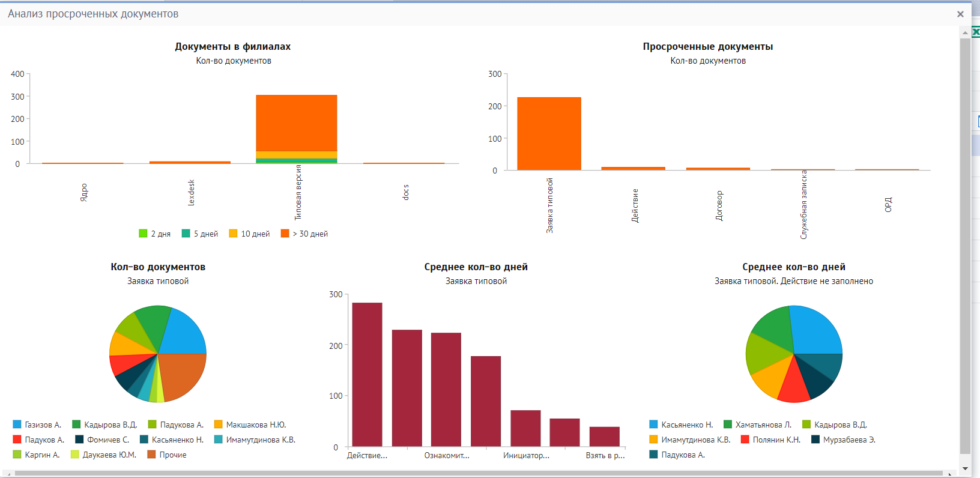Image resolution: width=980 pixels, height=478 pixels.
Task: Click Кадырова В.Д. in the right pie legend
Action: 835,425
